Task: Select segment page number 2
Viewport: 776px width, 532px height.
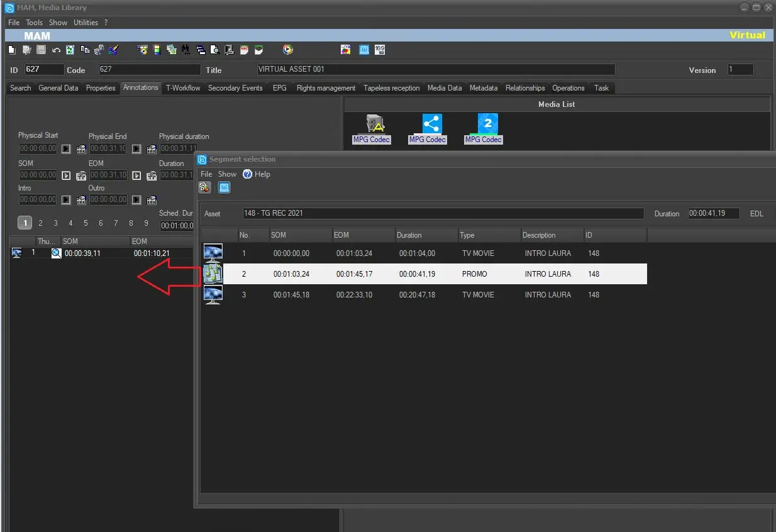Action: coord(40,223)
